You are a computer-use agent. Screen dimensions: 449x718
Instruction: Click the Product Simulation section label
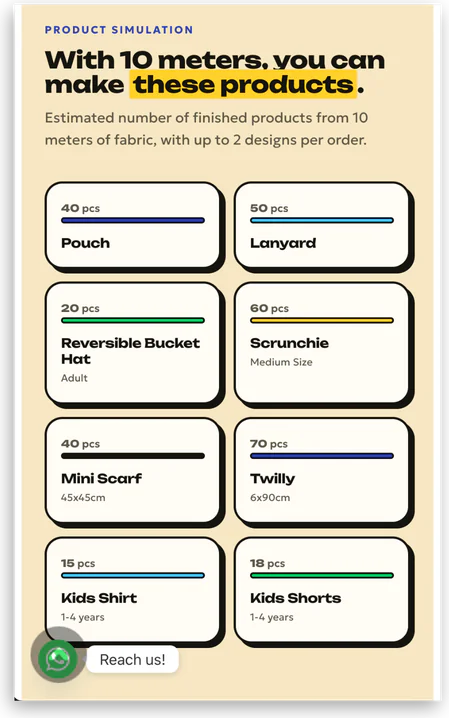tap(119, 30)
